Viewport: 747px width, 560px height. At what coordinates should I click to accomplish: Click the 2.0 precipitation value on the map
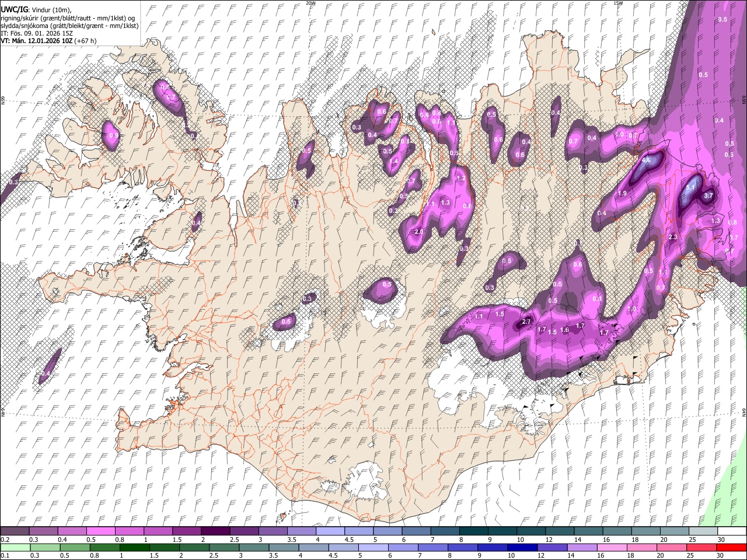click(x=419, y=232)
